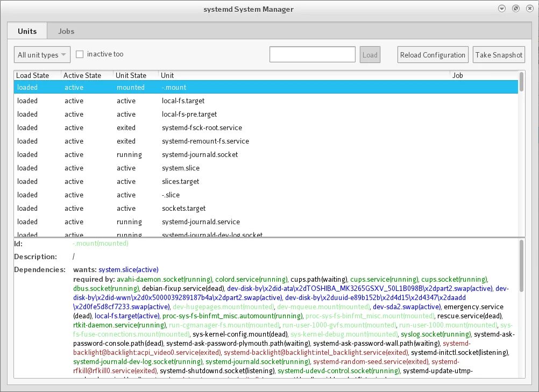Screen dimensions: 539x392
Task: Switch to the Jobs tab
Action: pos(66,31)
